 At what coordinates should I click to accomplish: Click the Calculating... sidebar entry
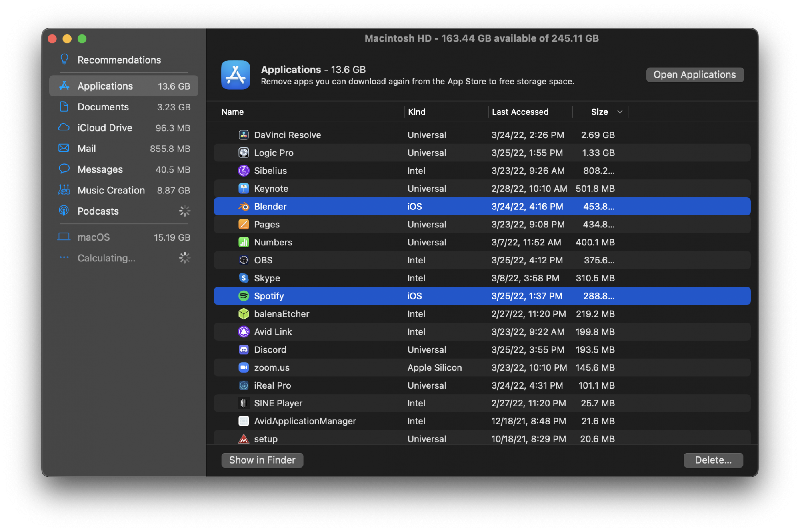tap(124, 258)
